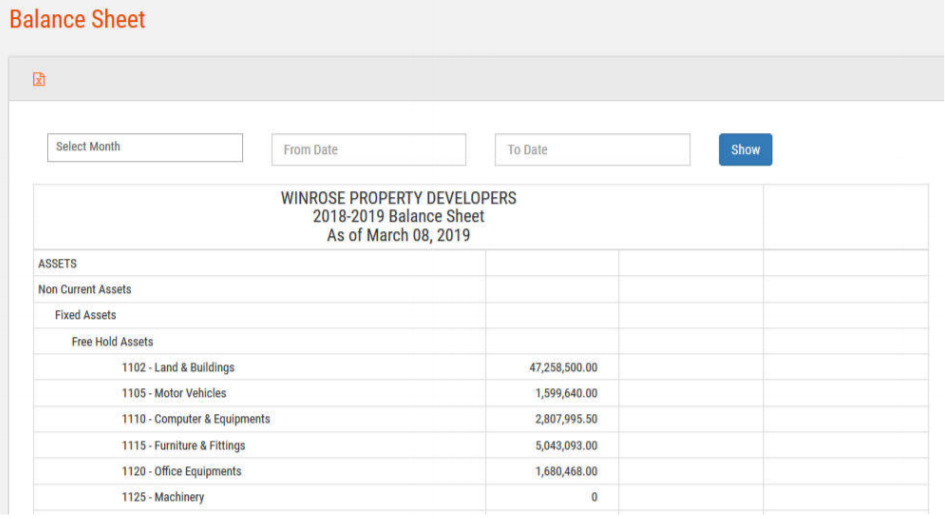
Task: Select the 1125 - Machinery account
Action: [x=163, y=498]
